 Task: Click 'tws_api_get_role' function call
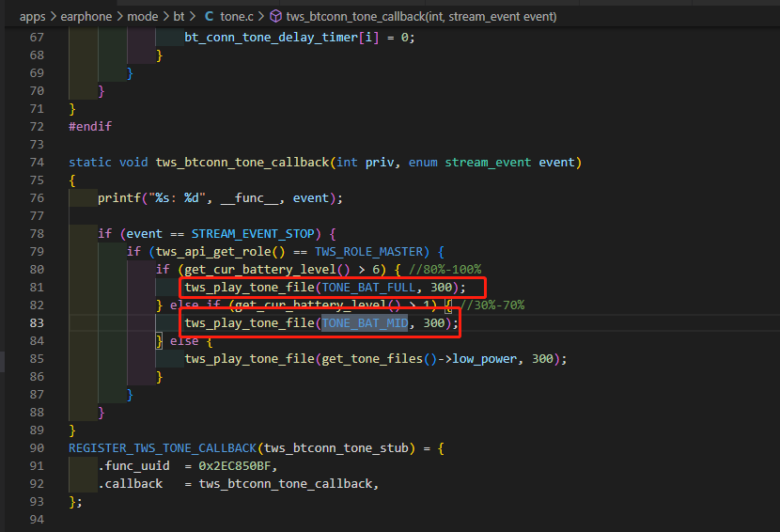(x=213, y=252)
